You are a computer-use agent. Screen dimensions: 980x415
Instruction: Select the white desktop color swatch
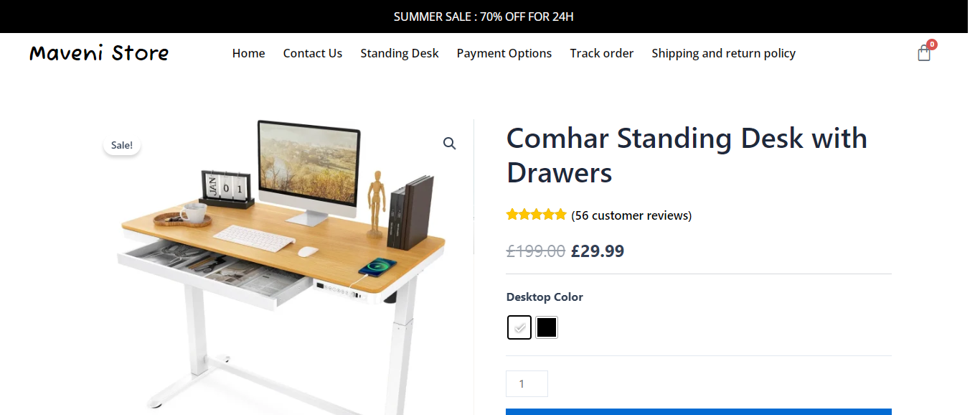(519, 327)
